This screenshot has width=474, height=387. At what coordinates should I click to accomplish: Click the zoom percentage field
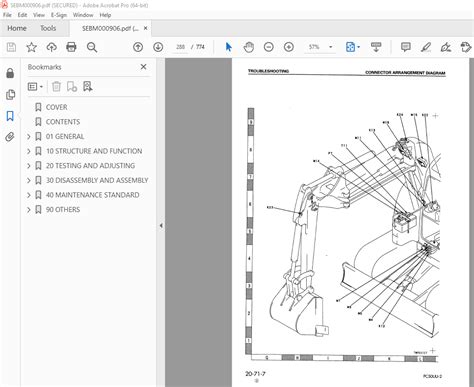(314, 47)
